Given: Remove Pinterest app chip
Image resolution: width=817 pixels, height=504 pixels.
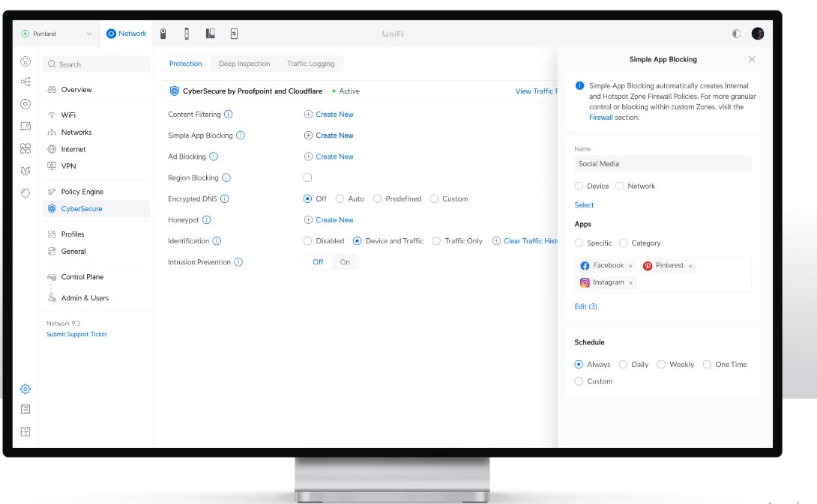Looking at the screenshot, I should click(690, 266).
